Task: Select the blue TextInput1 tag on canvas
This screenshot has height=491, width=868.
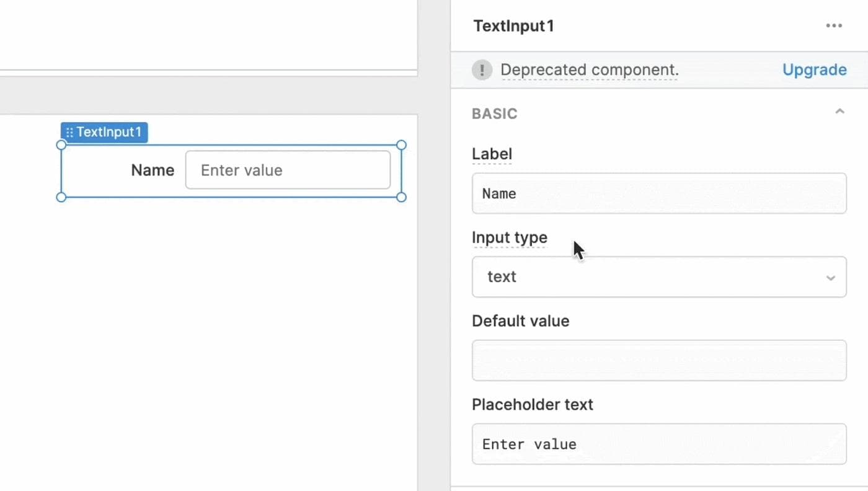Action: [109, 133]
